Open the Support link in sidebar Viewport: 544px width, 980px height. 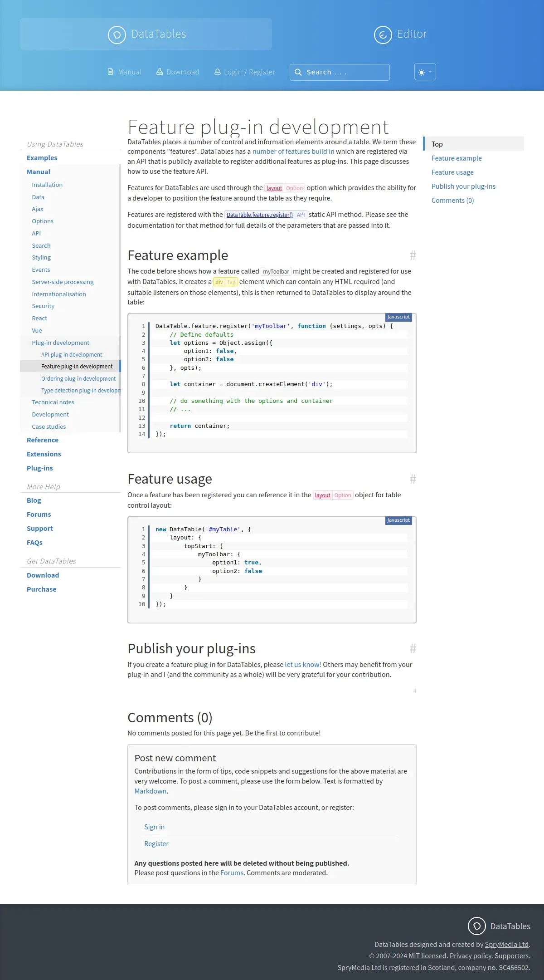40,529
